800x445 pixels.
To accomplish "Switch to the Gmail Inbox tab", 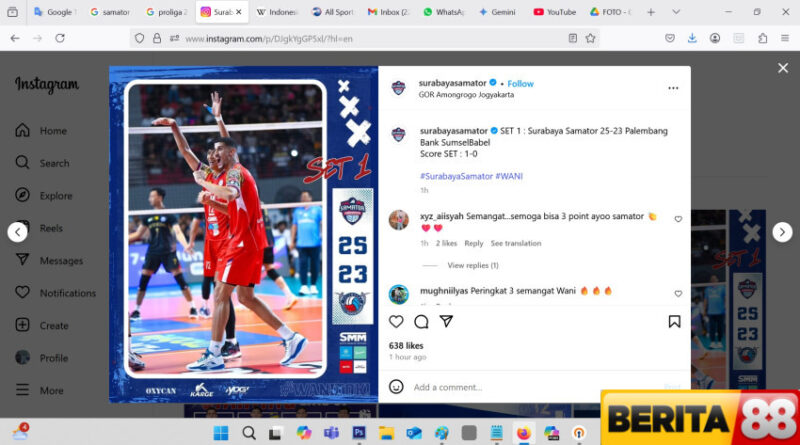I will [x=389, y=12].
